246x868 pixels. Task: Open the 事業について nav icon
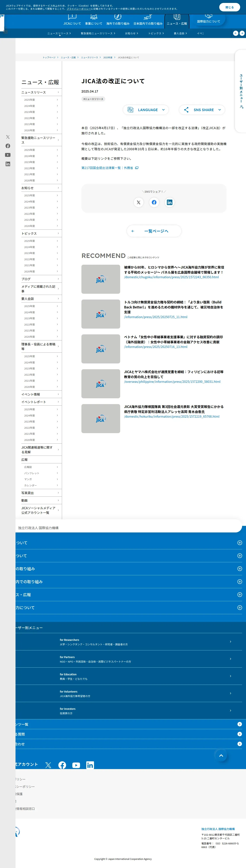93,20
